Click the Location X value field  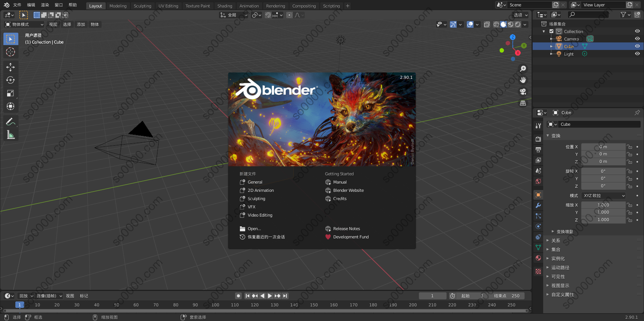tap(603, 147)
